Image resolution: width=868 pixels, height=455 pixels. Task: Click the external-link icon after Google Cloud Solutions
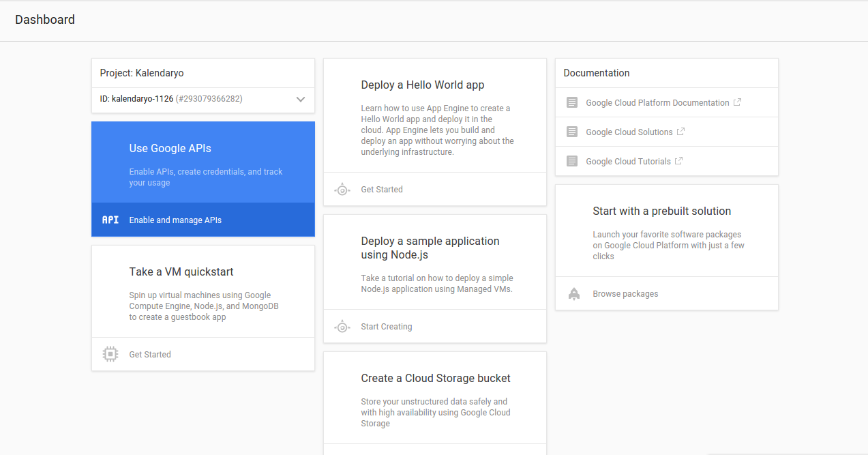pyautogui.click(x=680, y=132)
